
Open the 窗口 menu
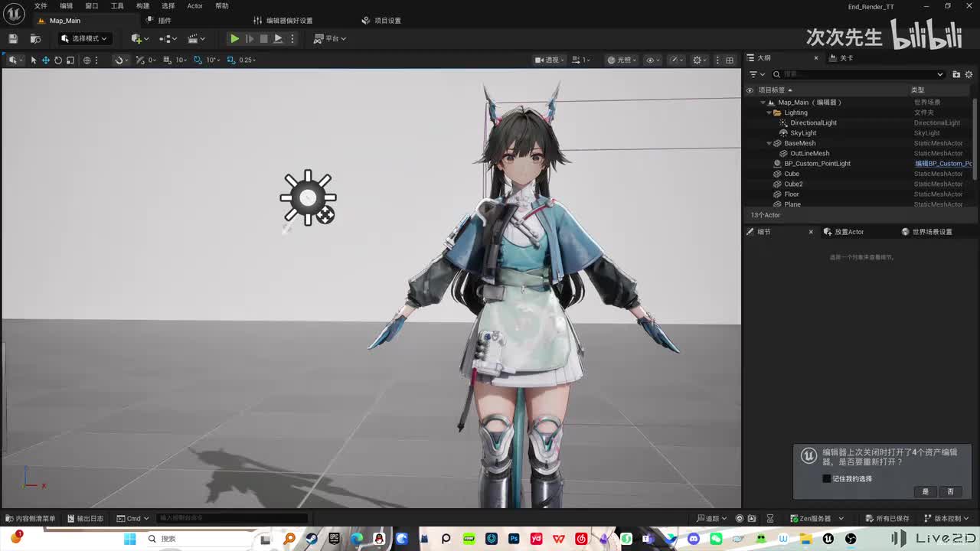[92, 6]
